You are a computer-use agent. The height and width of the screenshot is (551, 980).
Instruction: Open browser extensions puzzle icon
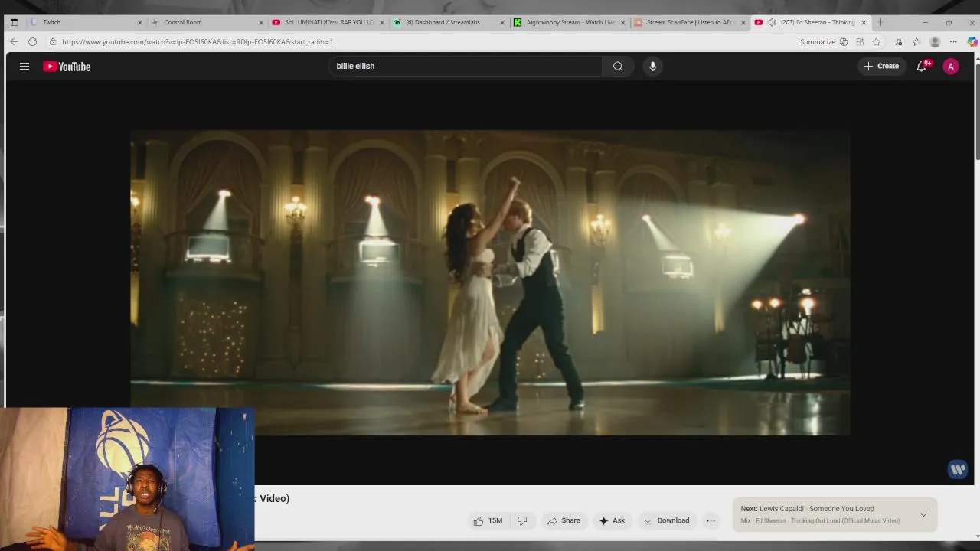pyautogui.click(x=899, y=42)
